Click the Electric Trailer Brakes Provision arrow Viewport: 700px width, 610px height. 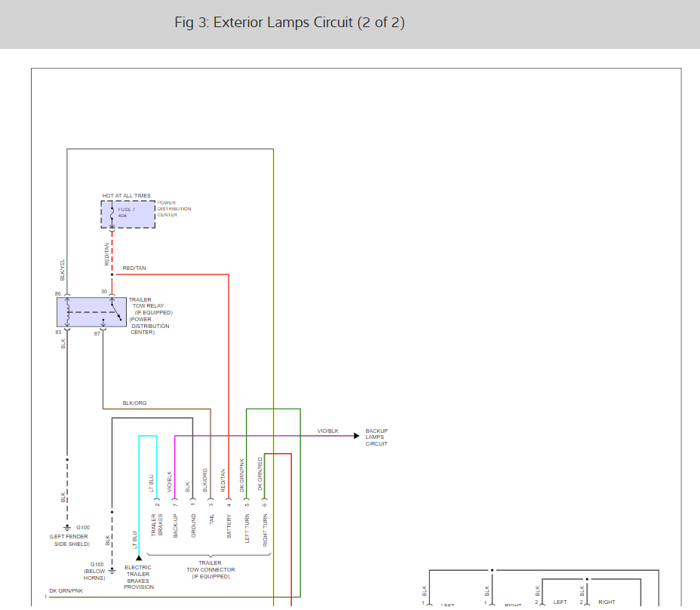(x=139, y=558)
